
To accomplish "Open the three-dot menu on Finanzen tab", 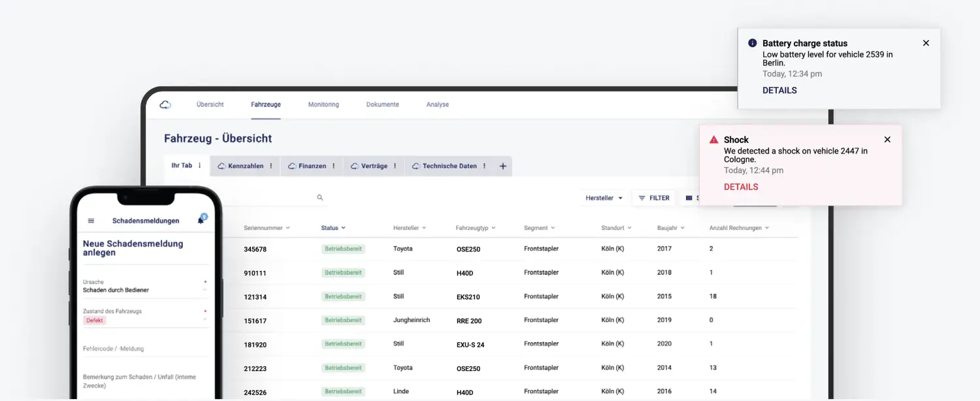I will coord(334,167).
